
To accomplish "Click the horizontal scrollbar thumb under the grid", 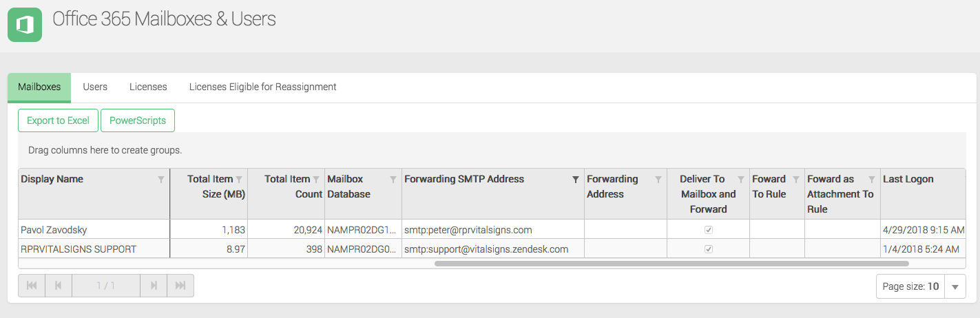I will tap(671, 263).
